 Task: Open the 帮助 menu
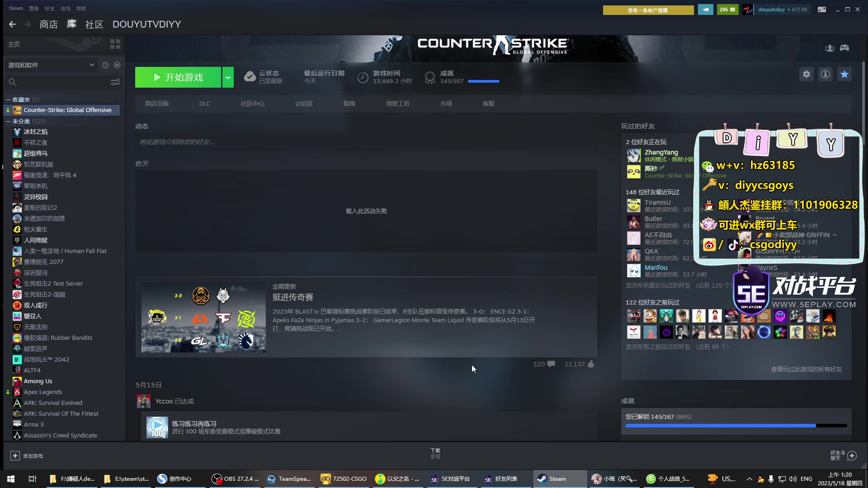81,9
